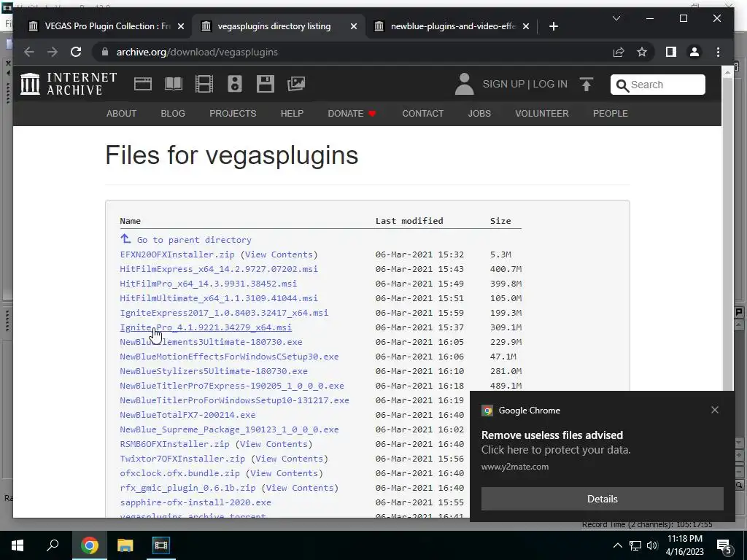Open a new tab with plus button
Image resolution: width=747 pixels, height=560 pixels.
click(553, 26)
